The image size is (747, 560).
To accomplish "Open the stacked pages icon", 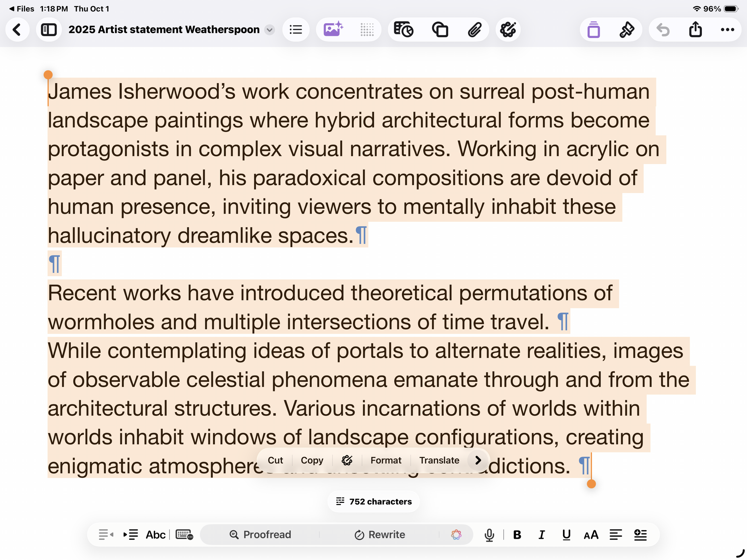I will 440,30.
